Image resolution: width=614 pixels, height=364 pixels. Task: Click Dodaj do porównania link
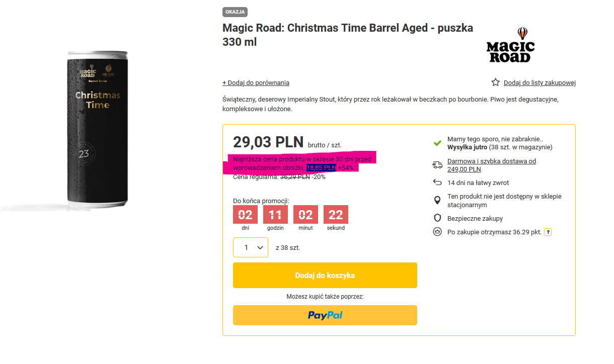pyautogui.click(x=256, y=83)
